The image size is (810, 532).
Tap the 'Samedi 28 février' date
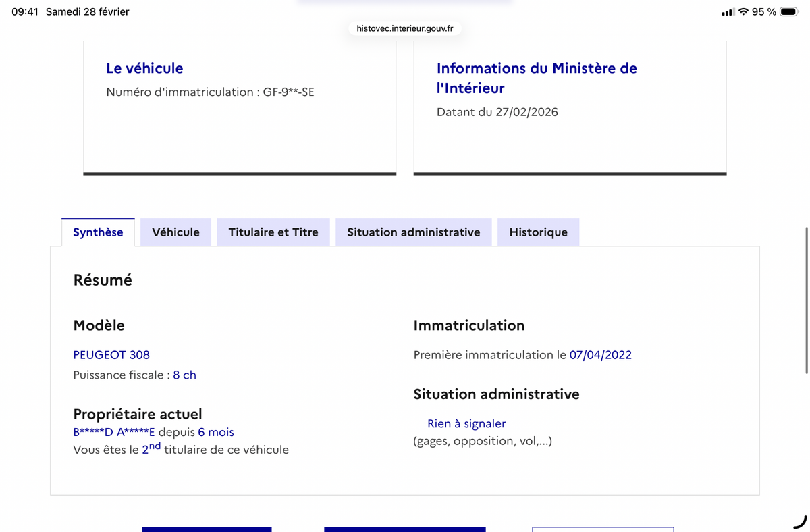pos(87,11)
